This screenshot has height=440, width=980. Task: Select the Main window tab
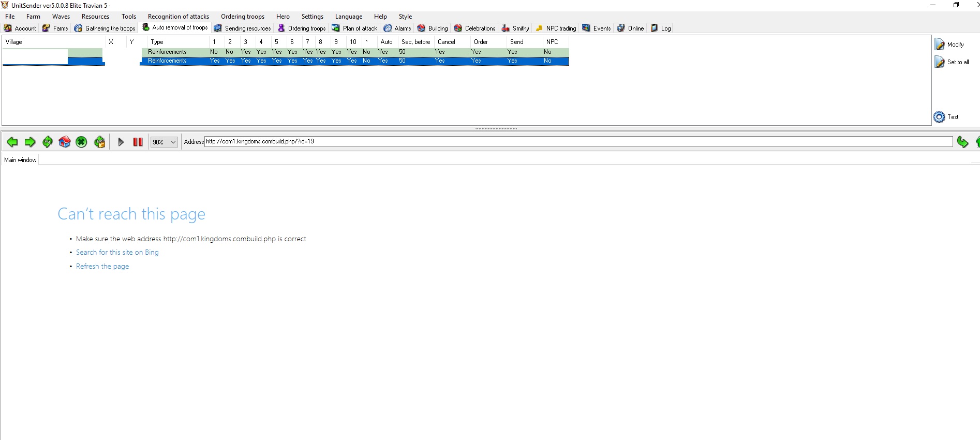[20, 160]
